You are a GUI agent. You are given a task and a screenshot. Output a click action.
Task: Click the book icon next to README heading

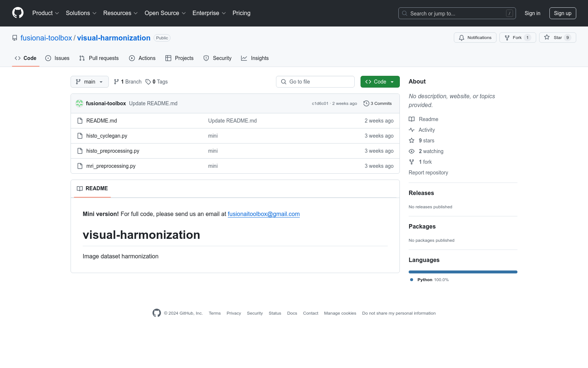point(80,188)
